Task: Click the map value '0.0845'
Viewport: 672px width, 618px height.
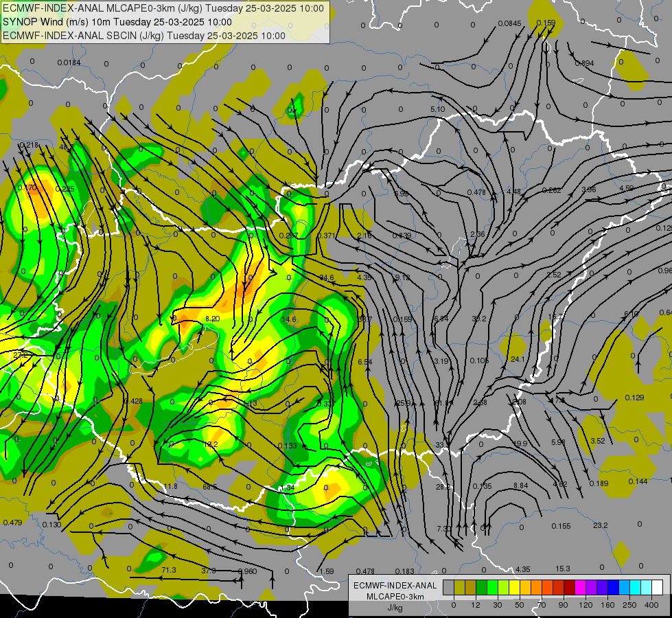Action: coord(509,23)
